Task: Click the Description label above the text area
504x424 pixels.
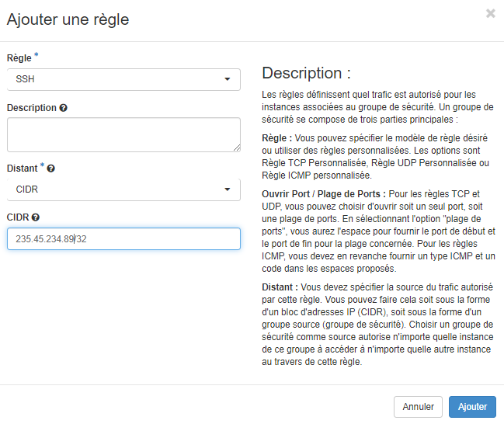Action: coord(32,108)
